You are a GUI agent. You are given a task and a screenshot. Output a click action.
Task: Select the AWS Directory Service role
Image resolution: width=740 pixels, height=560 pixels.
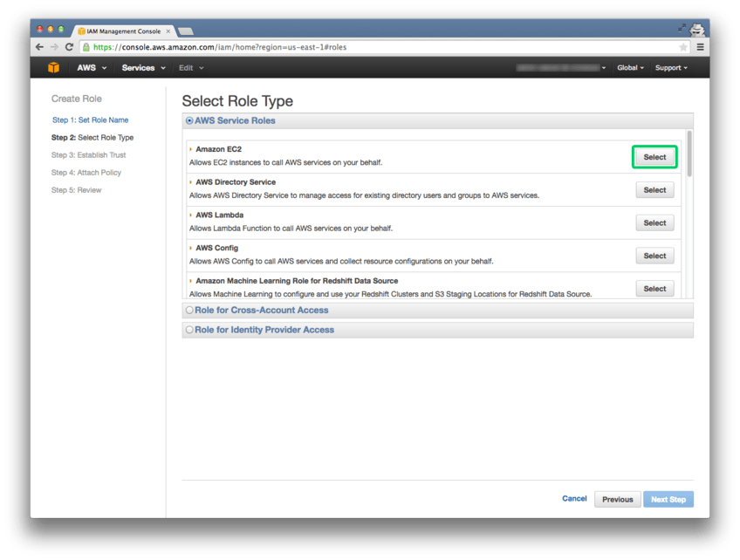[x=654, y=190]
